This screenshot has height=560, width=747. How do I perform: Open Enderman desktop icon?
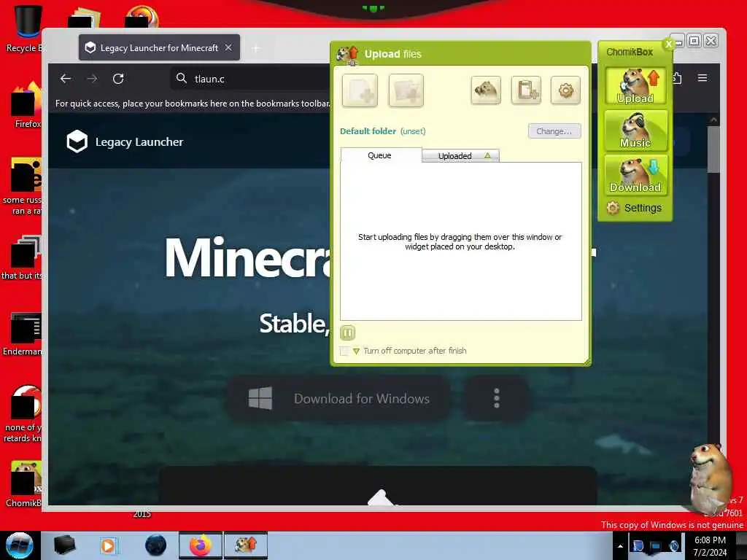click(x=24, y=334)
